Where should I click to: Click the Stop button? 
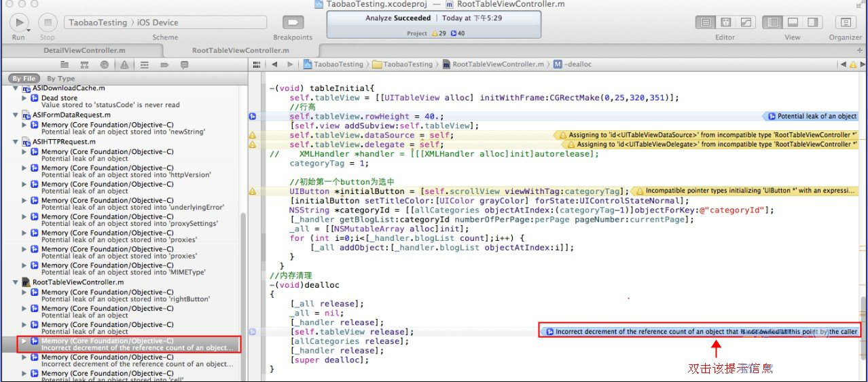click(47, 22)
